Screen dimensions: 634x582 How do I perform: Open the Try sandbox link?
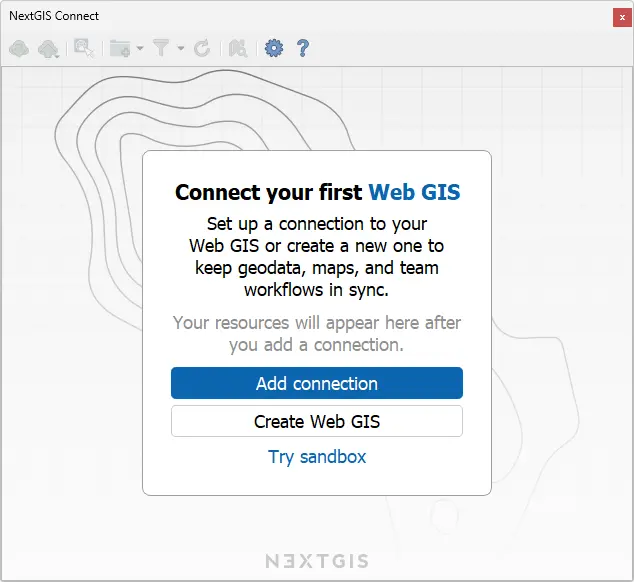[x=317, y=457]
